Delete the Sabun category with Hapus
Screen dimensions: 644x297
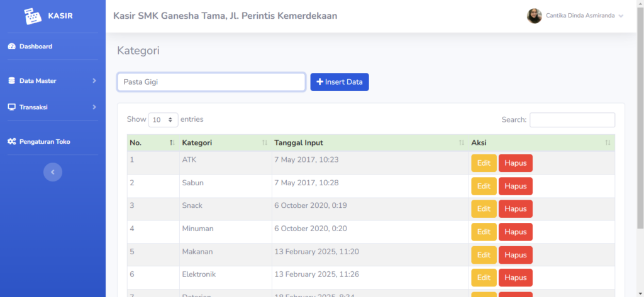[x=516, y=186]
